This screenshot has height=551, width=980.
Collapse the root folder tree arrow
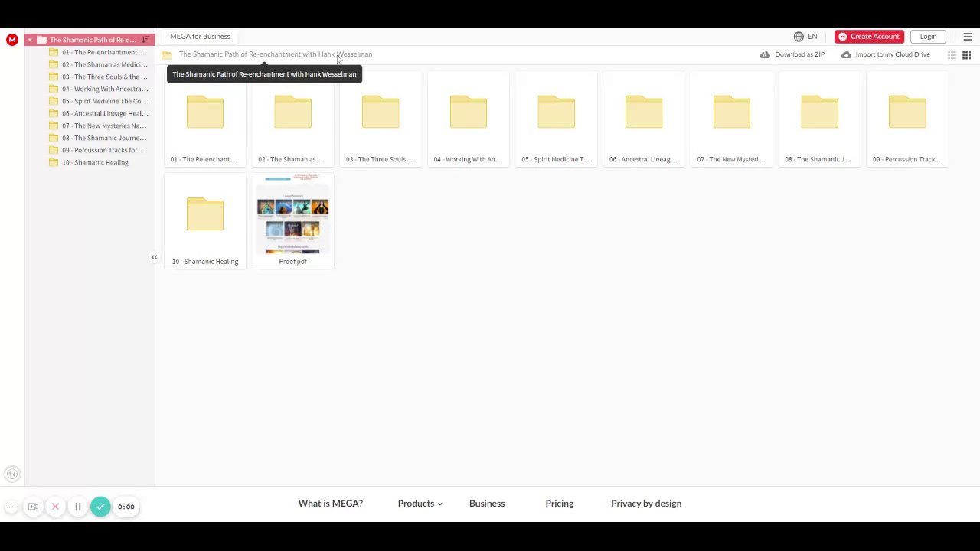(x=30, y=40)
